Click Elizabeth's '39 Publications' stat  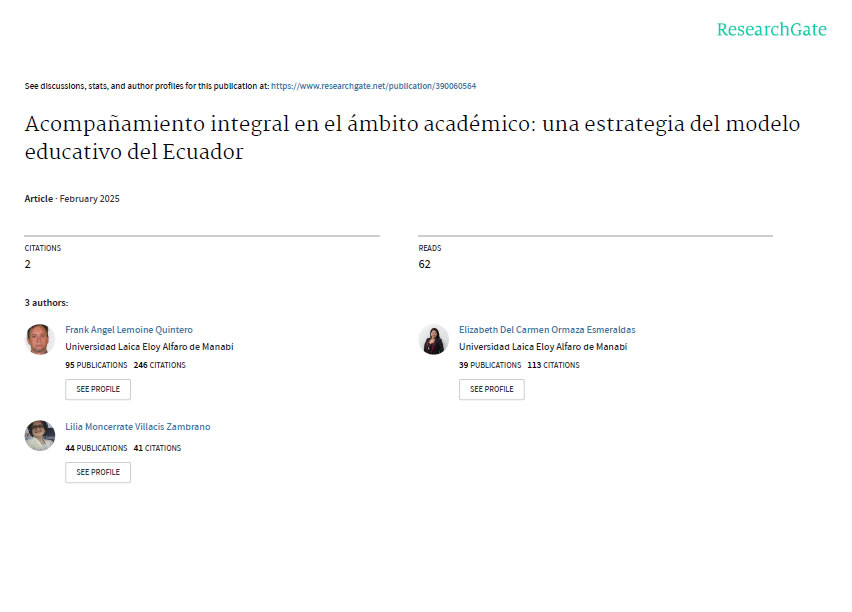click(x=490, y=365)
